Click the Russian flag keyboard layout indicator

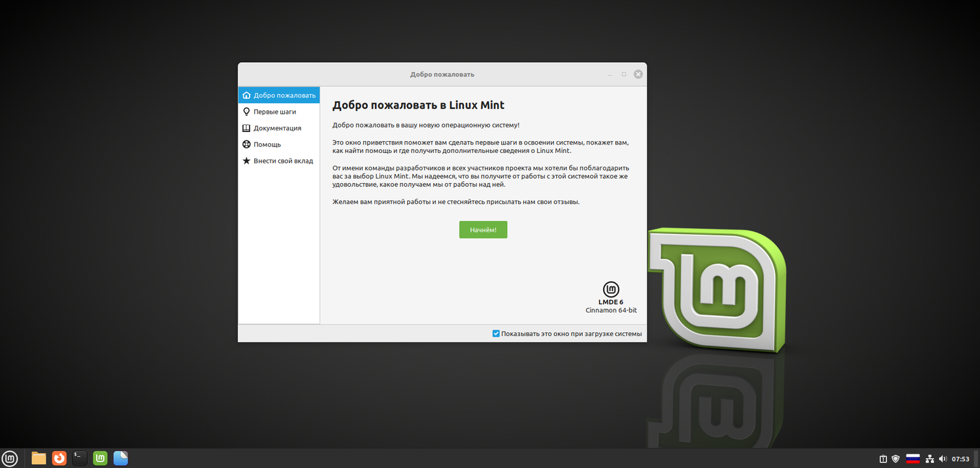pos(913,459)
